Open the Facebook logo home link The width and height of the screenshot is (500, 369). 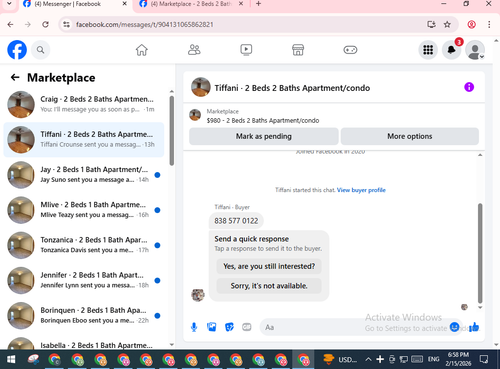point(17,50)
